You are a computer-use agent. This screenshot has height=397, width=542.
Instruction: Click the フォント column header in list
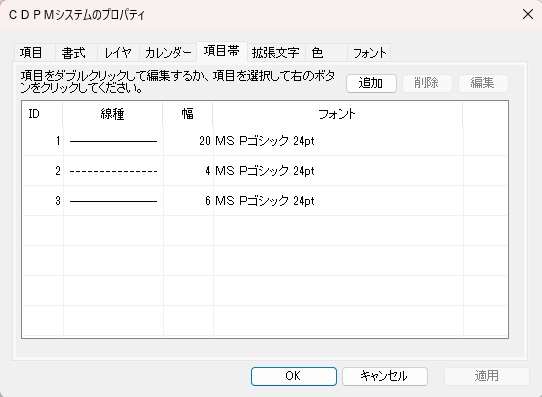pos(337,114)
